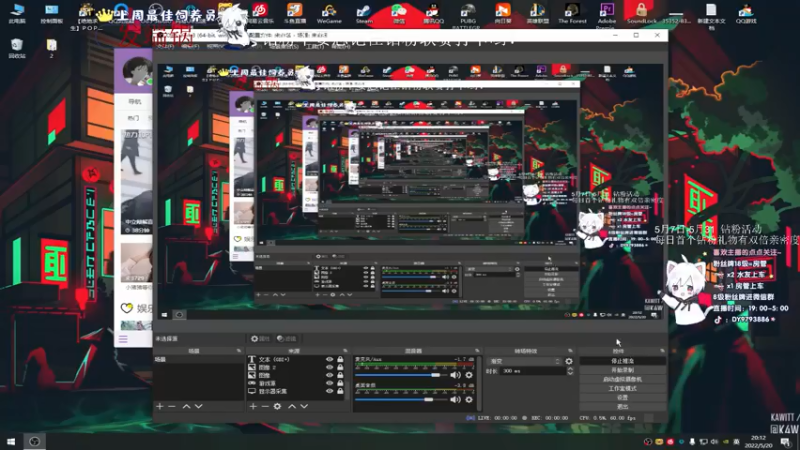Viewport: 800px width, 450px height.
Task: Open SoundLock desktop shortcut
Action: click(x=641, y=13)
